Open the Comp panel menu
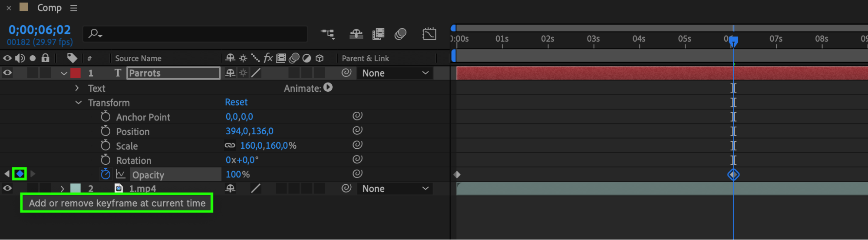This screenshot has width=868, height=240. [x=74, y=8]
